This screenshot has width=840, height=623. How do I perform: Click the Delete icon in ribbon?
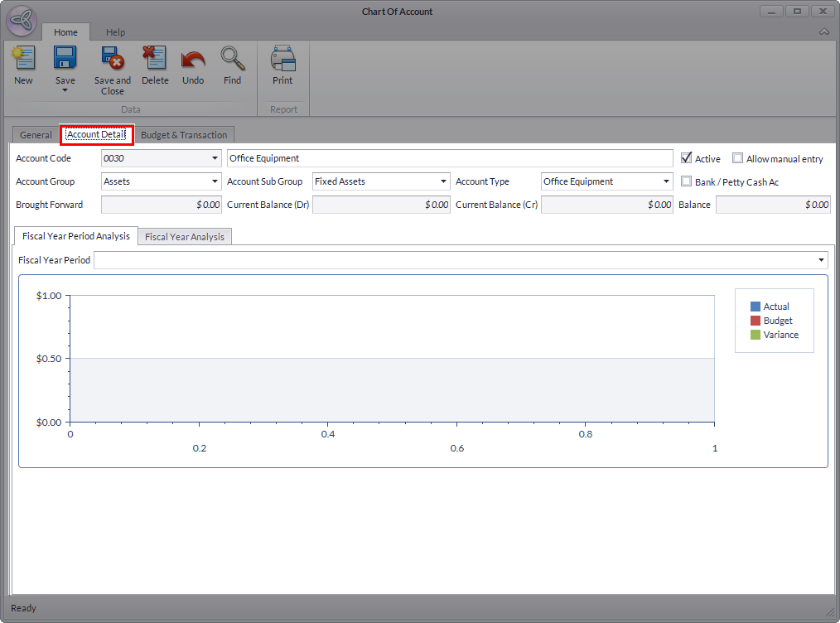pyautogui.click(x=154, y=59)
